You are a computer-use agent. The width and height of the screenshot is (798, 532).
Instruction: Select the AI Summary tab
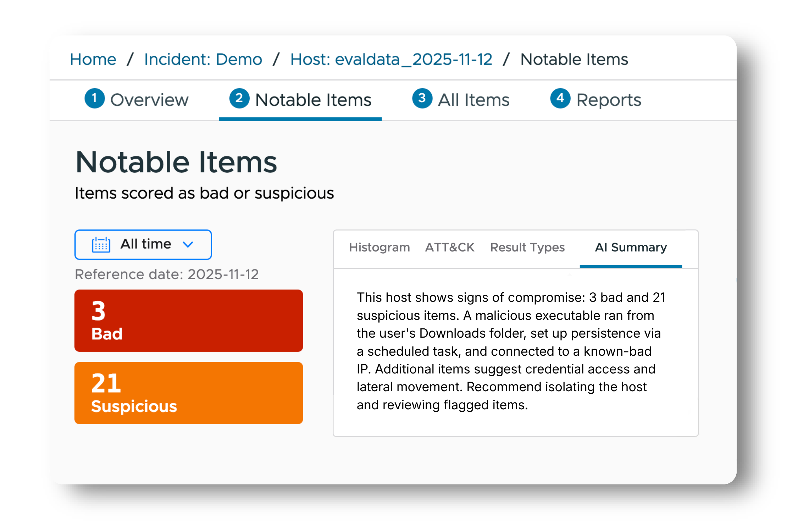coord(631,248)
